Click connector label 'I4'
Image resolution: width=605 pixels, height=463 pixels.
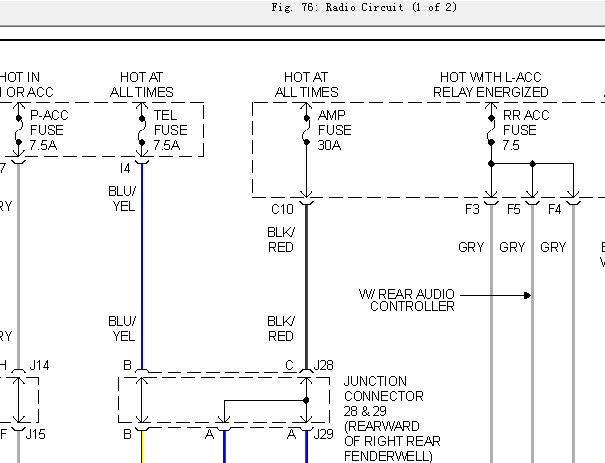tap(125, 169)
